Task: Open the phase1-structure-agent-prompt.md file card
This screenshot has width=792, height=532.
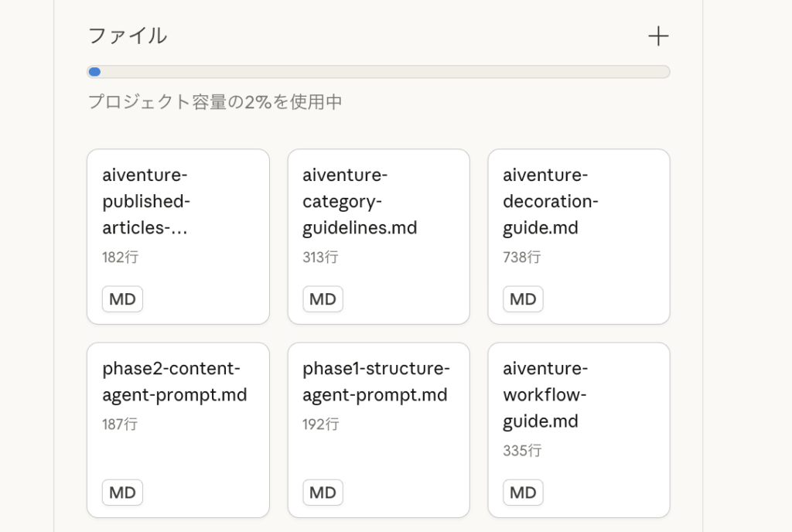Action: pyautogui.click(x=378, y=429)
